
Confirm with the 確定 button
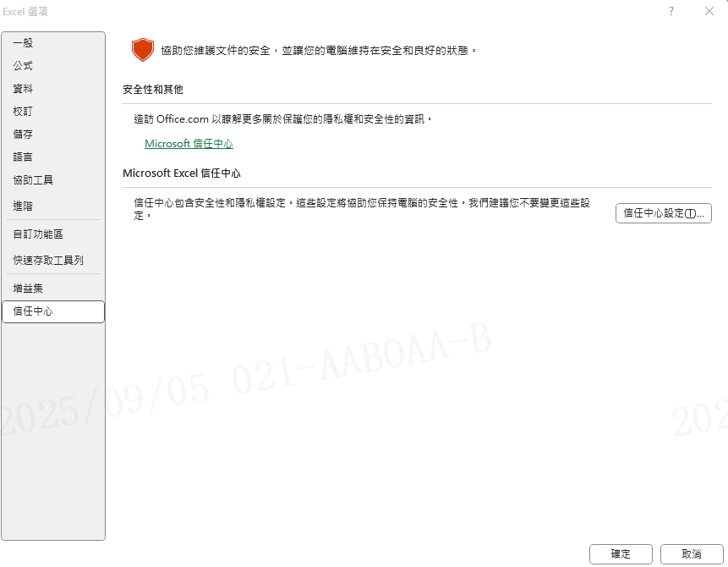[x=621, y=554]
